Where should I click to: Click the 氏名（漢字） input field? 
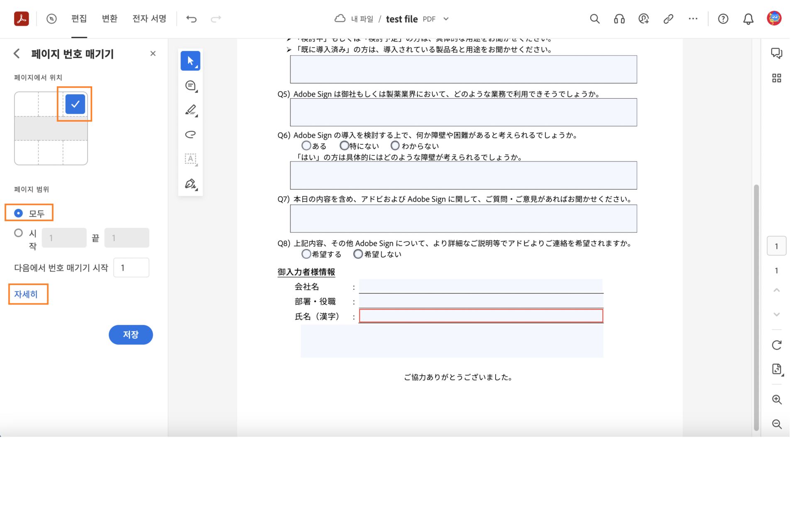point(481,316)
